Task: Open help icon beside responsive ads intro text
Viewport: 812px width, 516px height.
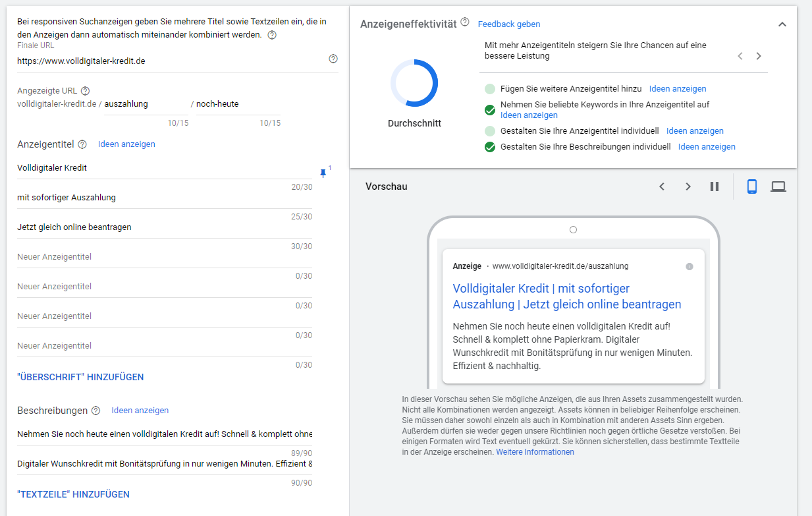Action: click(272, 35)
